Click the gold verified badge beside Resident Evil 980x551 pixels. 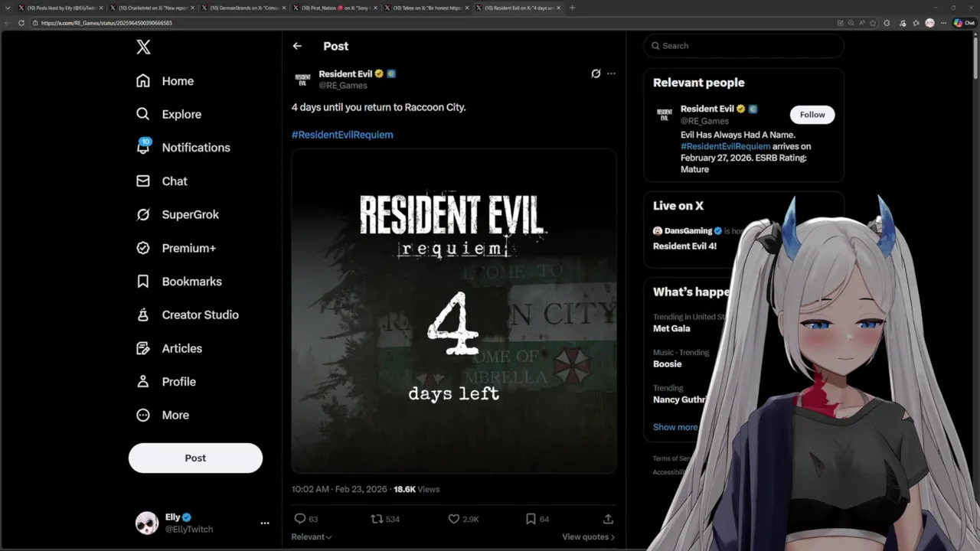[379, 74]
